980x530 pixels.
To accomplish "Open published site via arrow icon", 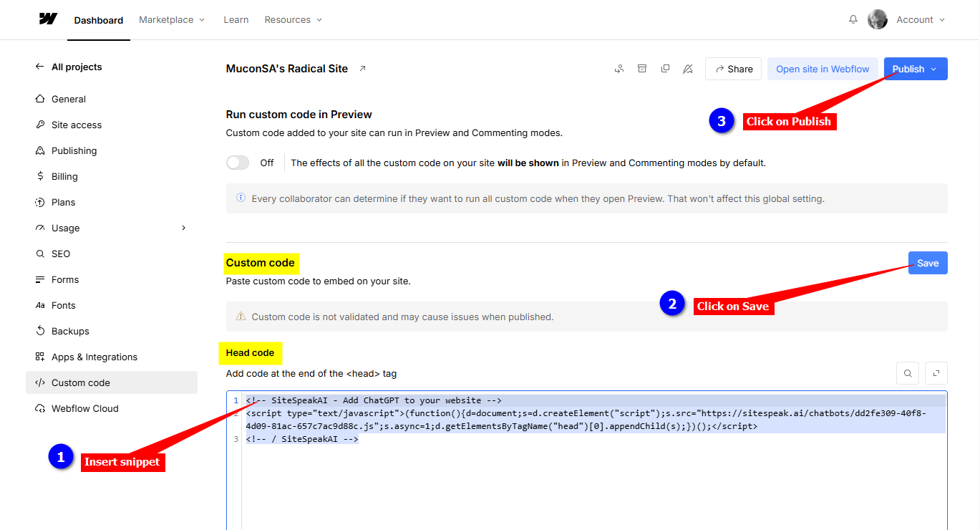I will coord(362,69).
